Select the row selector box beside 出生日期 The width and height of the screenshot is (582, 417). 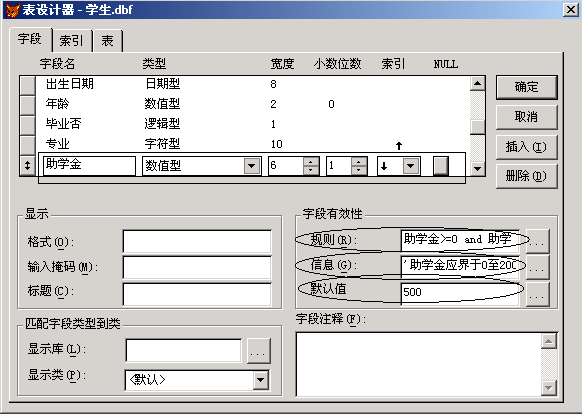(x=27, y=85)
